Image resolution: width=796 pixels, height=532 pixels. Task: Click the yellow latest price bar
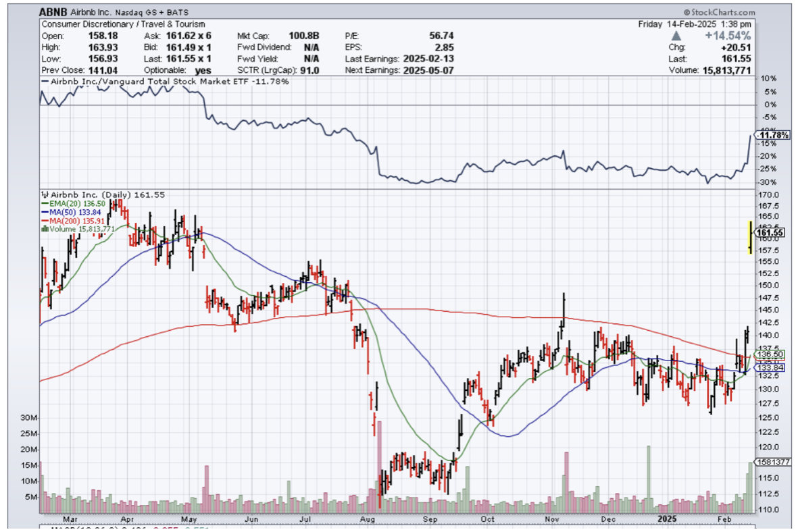(x=749, y=237)
